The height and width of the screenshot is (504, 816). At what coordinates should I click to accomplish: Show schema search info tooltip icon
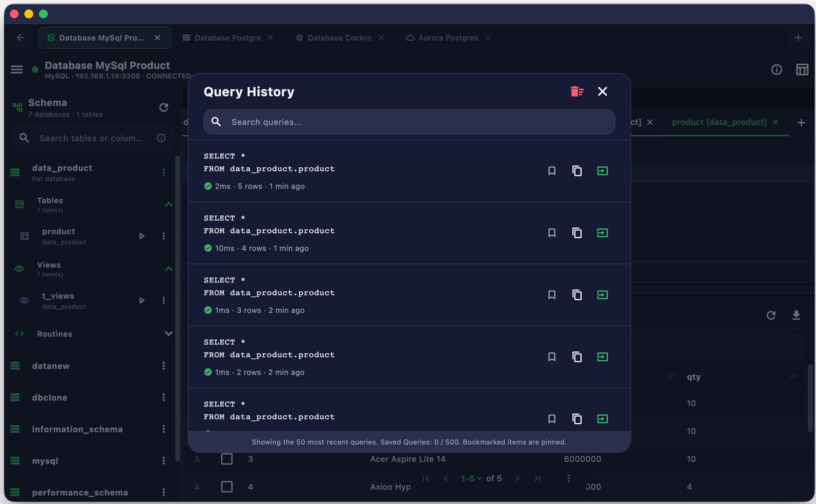pyautogui.click(x=161, y=138)
